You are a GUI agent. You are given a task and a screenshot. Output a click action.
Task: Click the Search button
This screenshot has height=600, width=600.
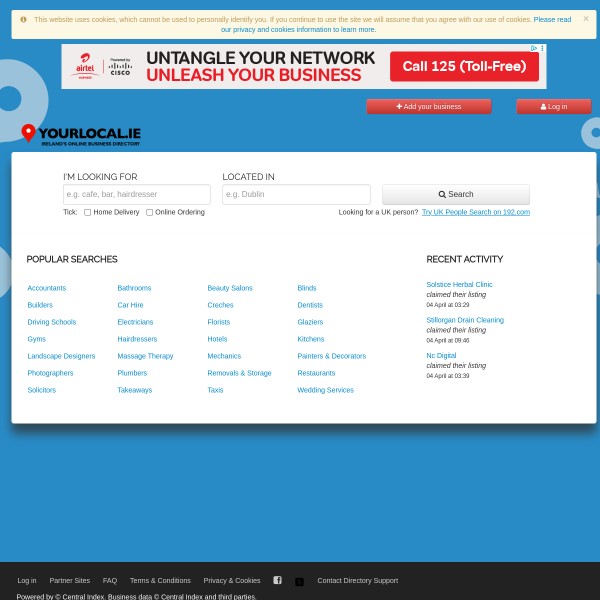click(456, 194)
